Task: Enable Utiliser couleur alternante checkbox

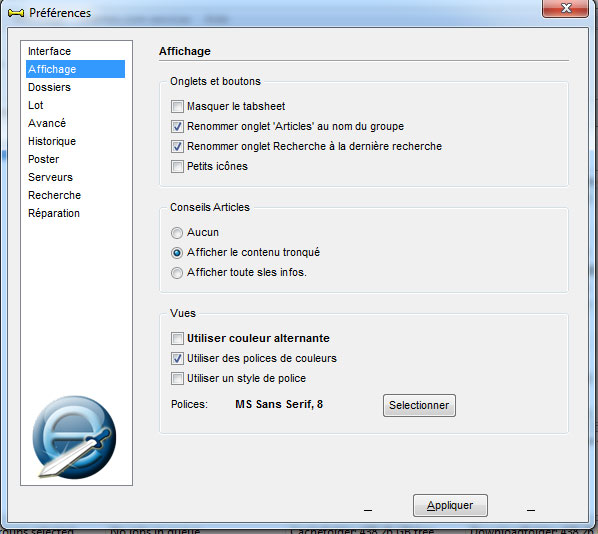Action: click(177, 338)
